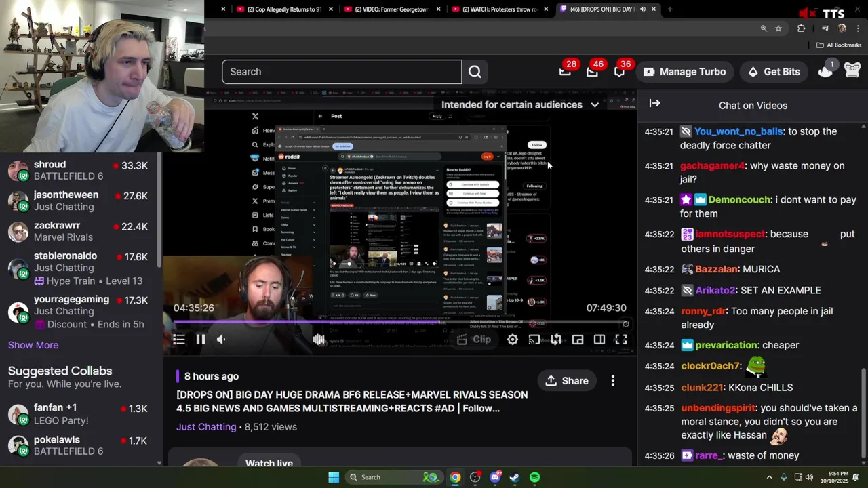The image size is (868, 488).
Task: Click chat username Demoncouch
Action: pos(739,200)
